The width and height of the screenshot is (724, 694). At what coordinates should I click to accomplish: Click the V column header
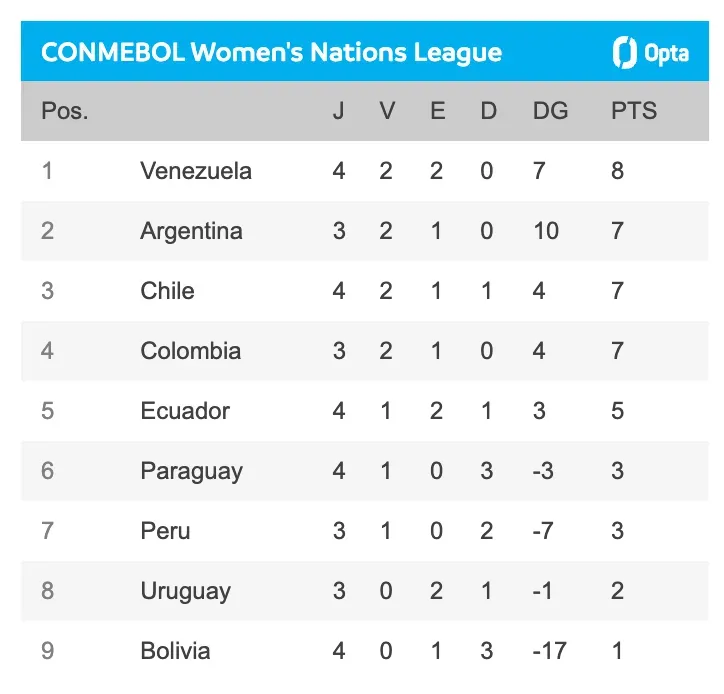pos(387,111)
